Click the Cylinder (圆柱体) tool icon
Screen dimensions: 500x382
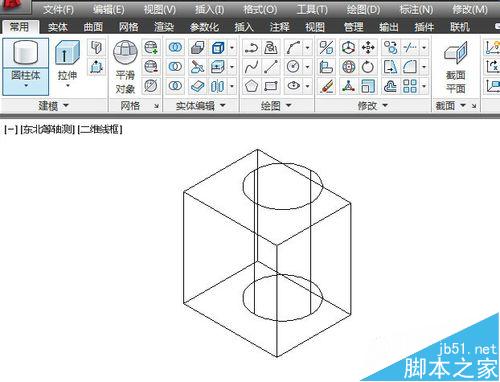click(26, 53)
